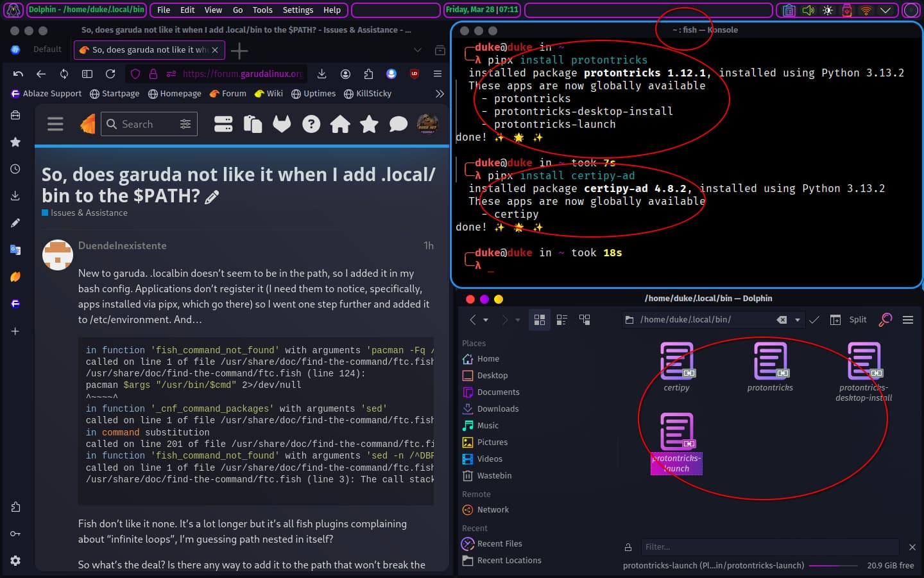Image resolution: width=924 pixels, height=578 pixels.
Task: Open Dolphin search magnifier icon
Action: pos(886,319)
